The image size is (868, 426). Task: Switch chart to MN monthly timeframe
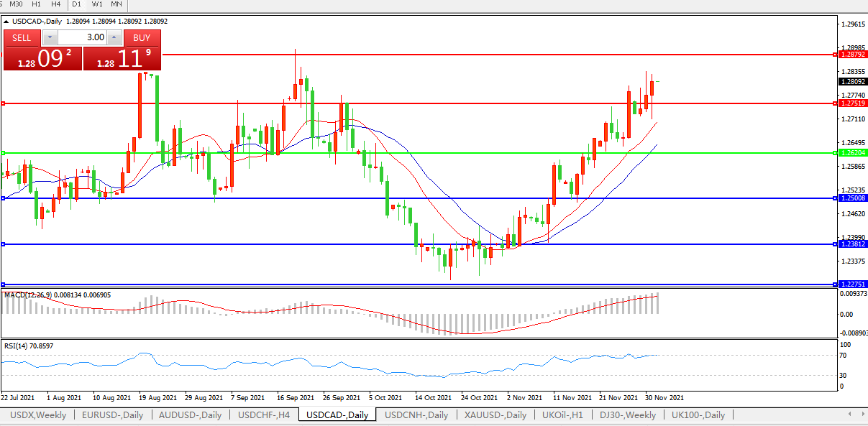[x=117, y=4]
